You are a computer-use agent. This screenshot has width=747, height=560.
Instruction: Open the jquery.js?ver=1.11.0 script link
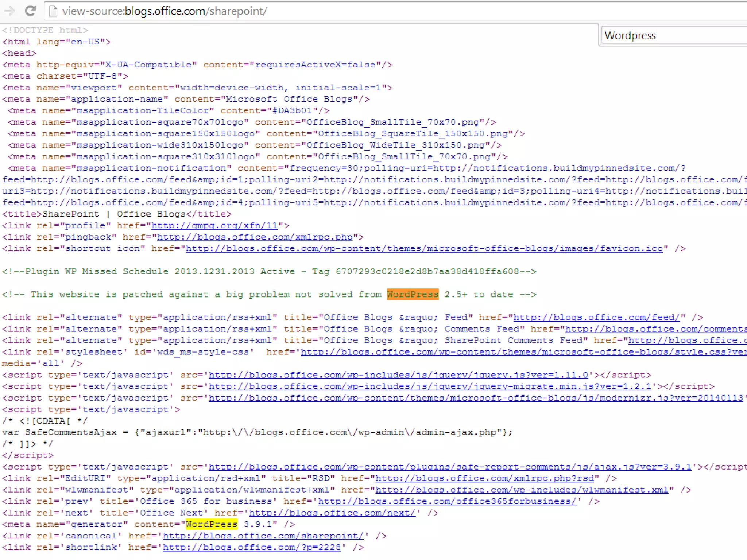(398, 375)
